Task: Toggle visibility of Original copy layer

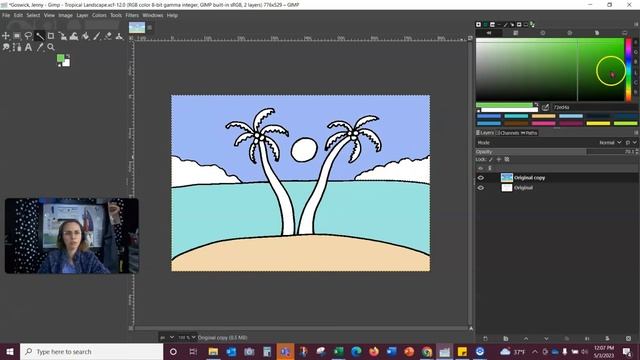Action: coord(480,178)
